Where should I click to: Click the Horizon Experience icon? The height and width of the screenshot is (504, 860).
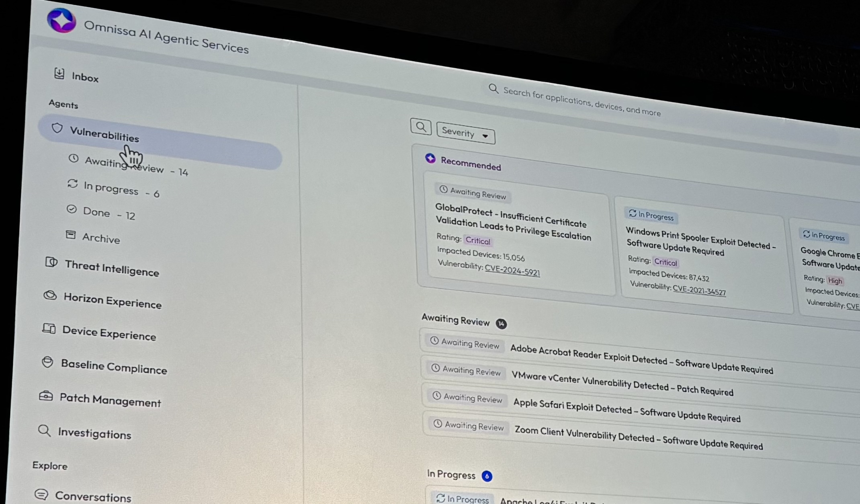pyautogui.click(x=50, y=295)
